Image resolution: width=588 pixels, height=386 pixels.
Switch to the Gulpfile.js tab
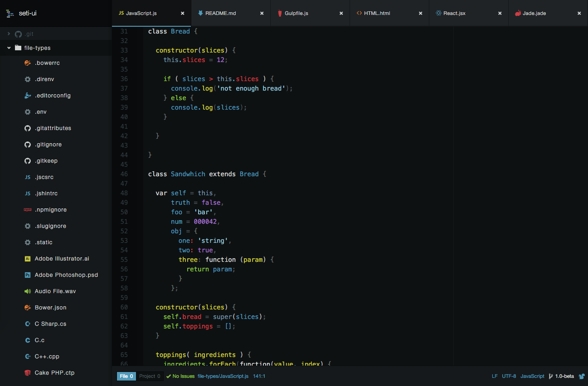coord(296,13)
